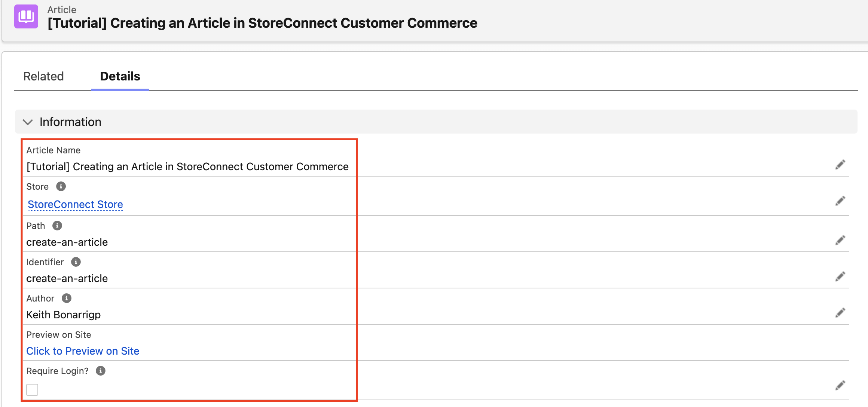Edit the Author field pencil icon
Image resolution: width=868 pixels, height=407 pixels.
[x=840, y=313]
